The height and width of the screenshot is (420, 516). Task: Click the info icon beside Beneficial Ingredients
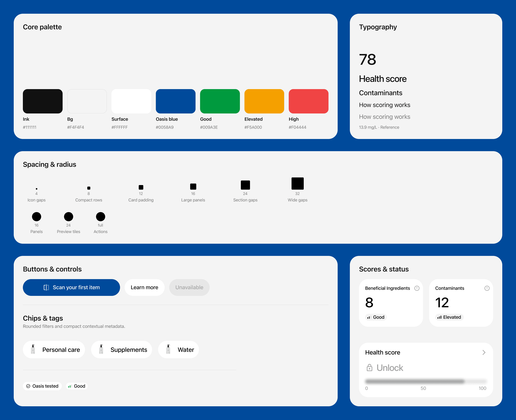pos(417,288)
